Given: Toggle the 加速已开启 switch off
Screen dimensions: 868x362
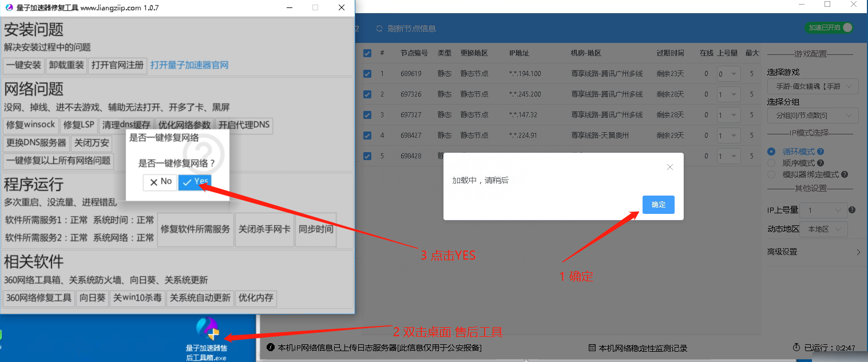Looking at the screenshot, I should [x=829, y=27].
